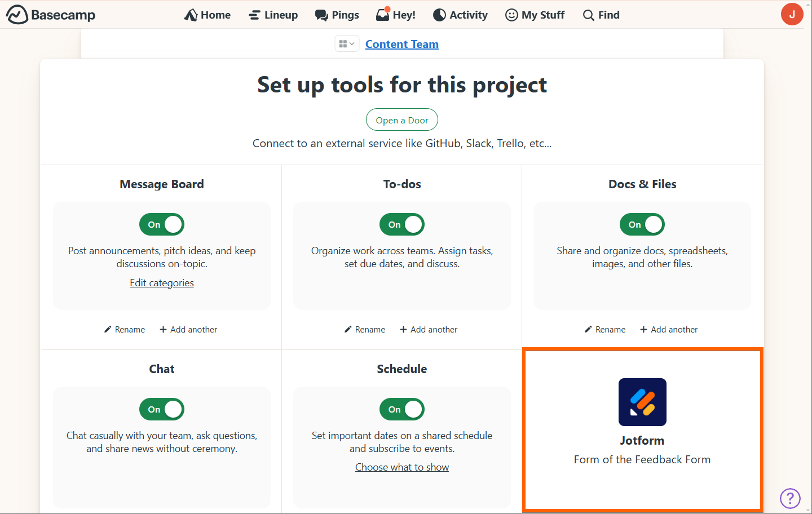Turn off the Docs & Files toggle

click(642, 224)
